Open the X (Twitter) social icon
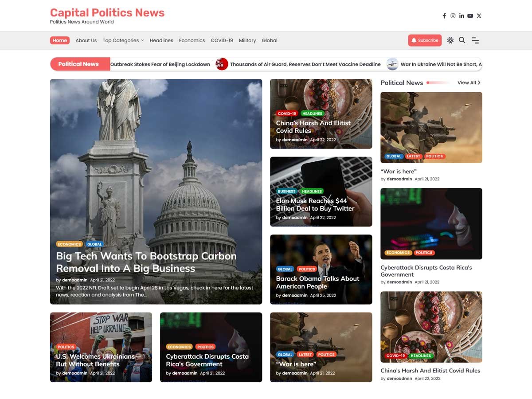 (479, 16)
